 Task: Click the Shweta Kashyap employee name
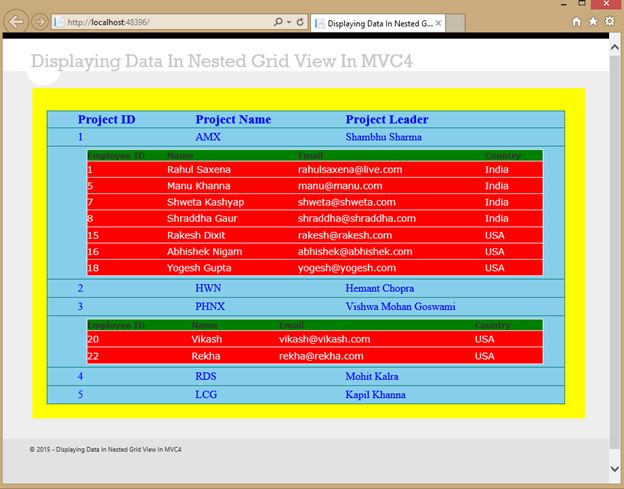[205, 202]
